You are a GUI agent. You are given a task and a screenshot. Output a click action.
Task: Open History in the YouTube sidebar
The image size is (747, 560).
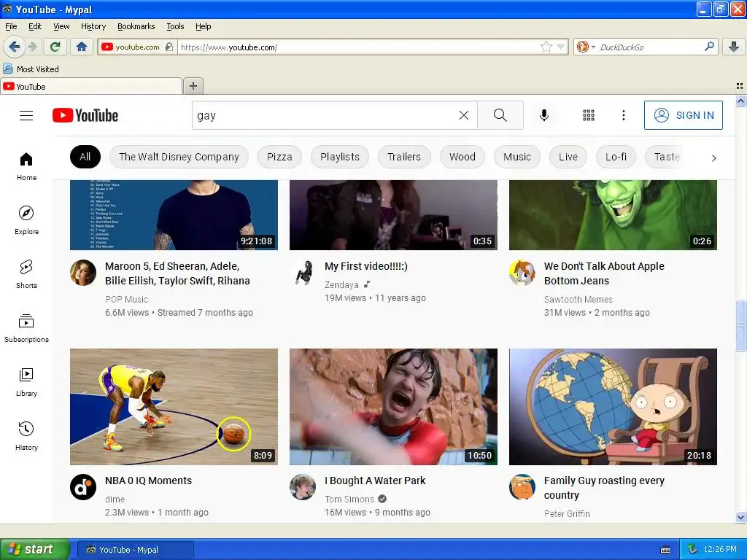point(26,436)
